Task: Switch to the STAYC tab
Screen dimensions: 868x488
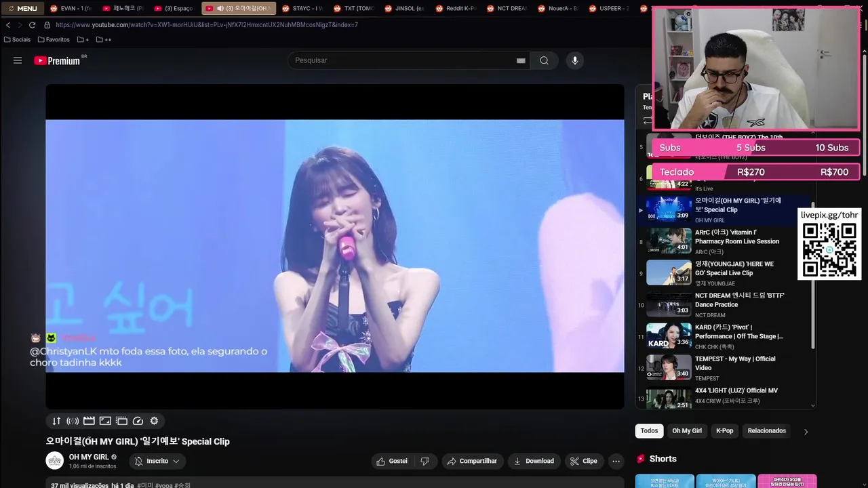Action: pyautogui.click(x=302, y=8)
